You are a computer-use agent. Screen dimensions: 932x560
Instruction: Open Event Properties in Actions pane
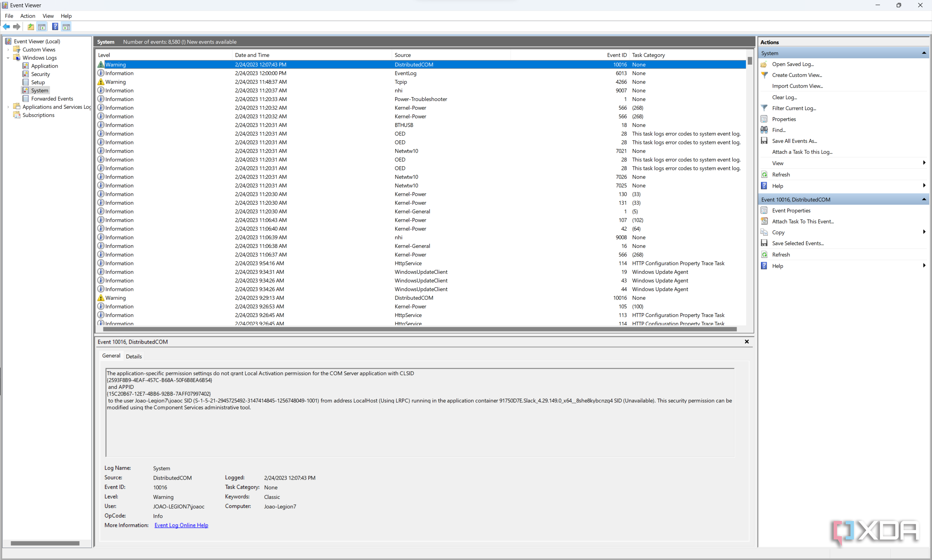coord(791,211)
